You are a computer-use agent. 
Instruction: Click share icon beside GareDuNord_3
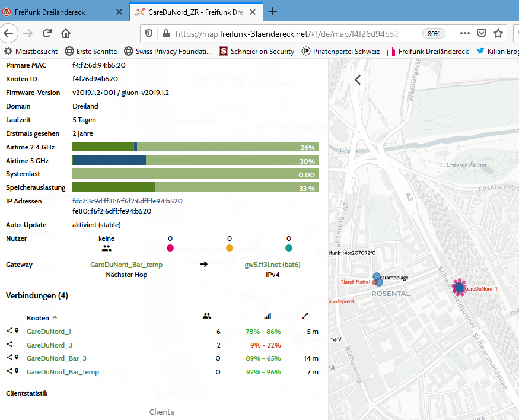pos(9,344)
